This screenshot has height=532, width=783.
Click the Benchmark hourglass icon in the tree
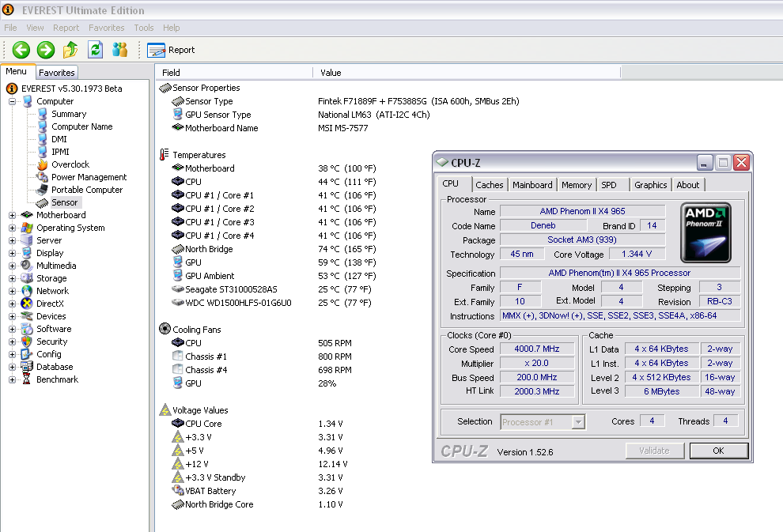(x=27, y=379)
